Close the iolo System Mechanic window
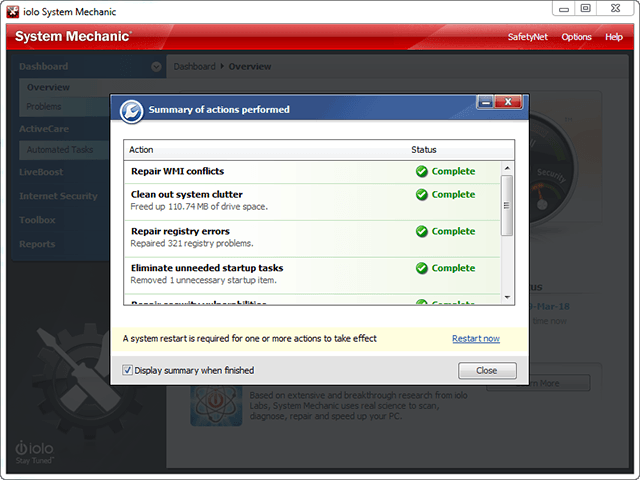This screenshot has width=640, height=480. pos(616,9)
